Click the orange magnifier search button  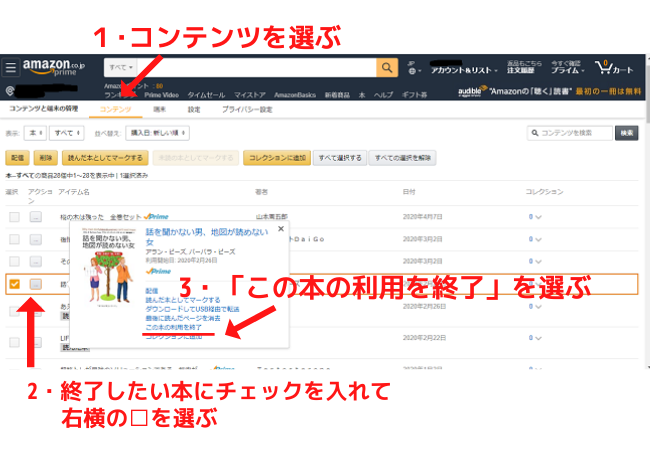(387, 68)
